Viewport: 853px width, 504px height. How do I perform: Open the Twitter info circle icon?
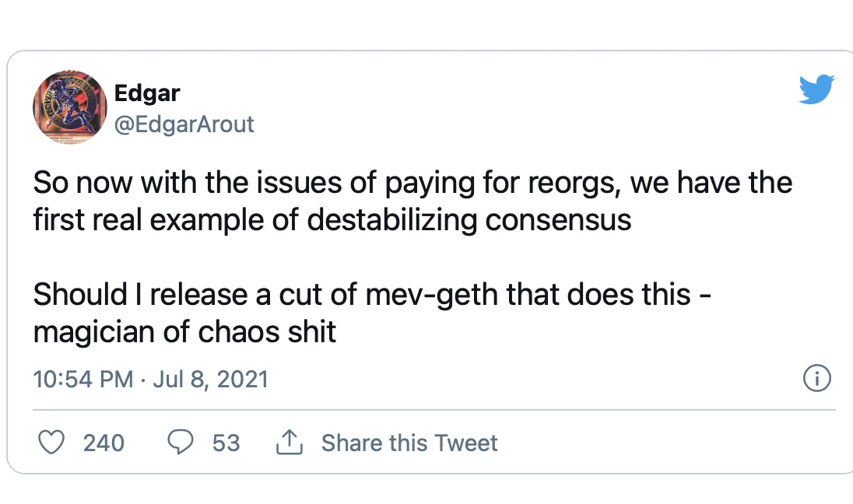pyautogui.click(x=816, y=379)
